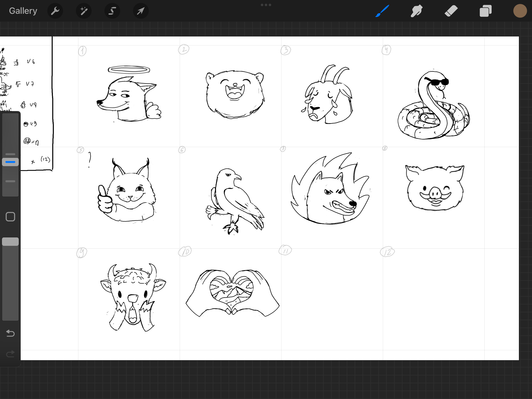Select the Smudge tool
532x399 pixels.
(416, 11)
